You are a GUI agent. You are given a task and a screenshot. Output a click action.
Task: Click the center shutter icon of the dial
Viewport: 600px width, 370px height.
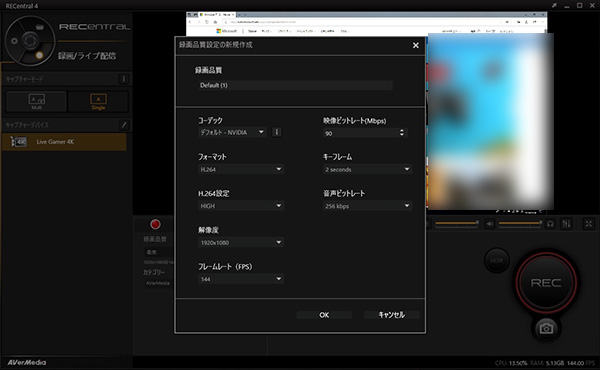click(30, 40)
